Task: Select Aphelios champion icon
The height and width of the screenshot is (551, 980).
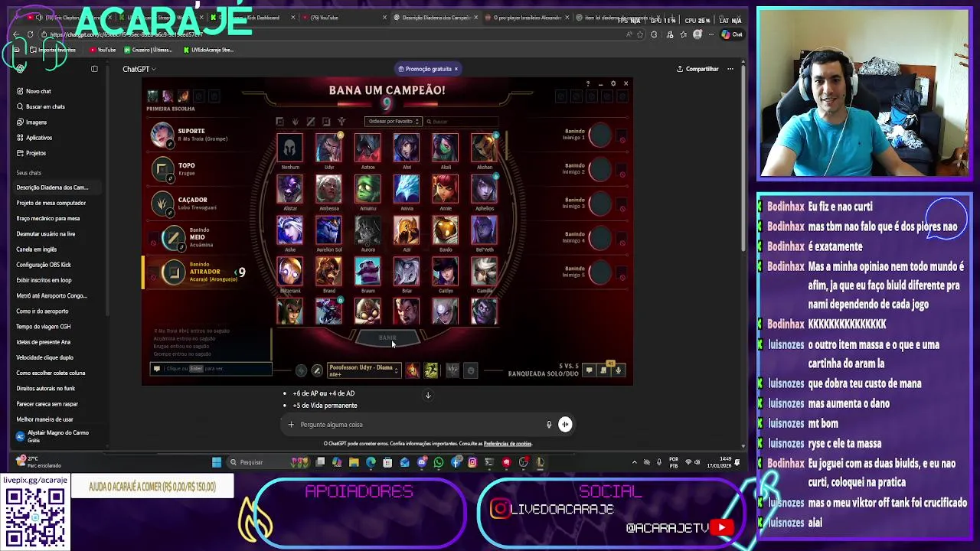Action: [484, 189]
